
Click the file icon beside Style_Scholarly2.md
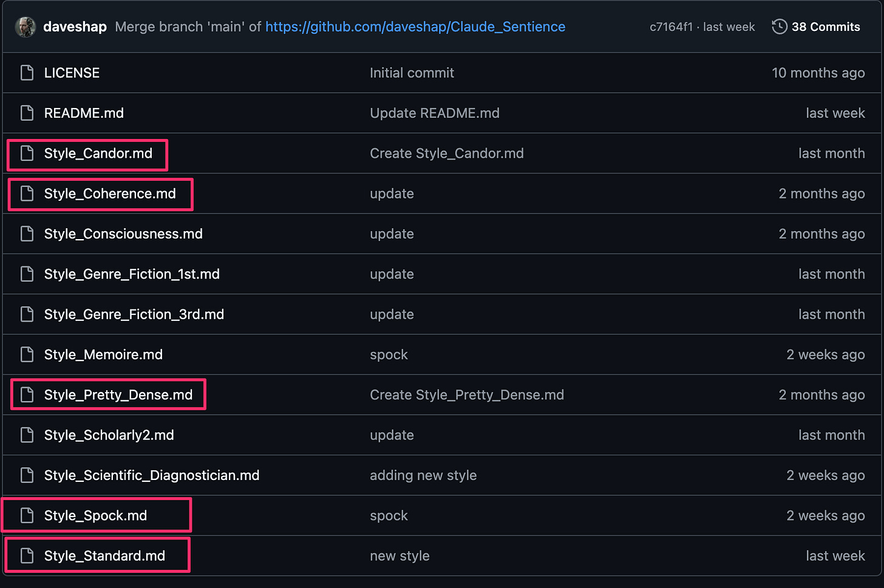(x=27, y=435)
